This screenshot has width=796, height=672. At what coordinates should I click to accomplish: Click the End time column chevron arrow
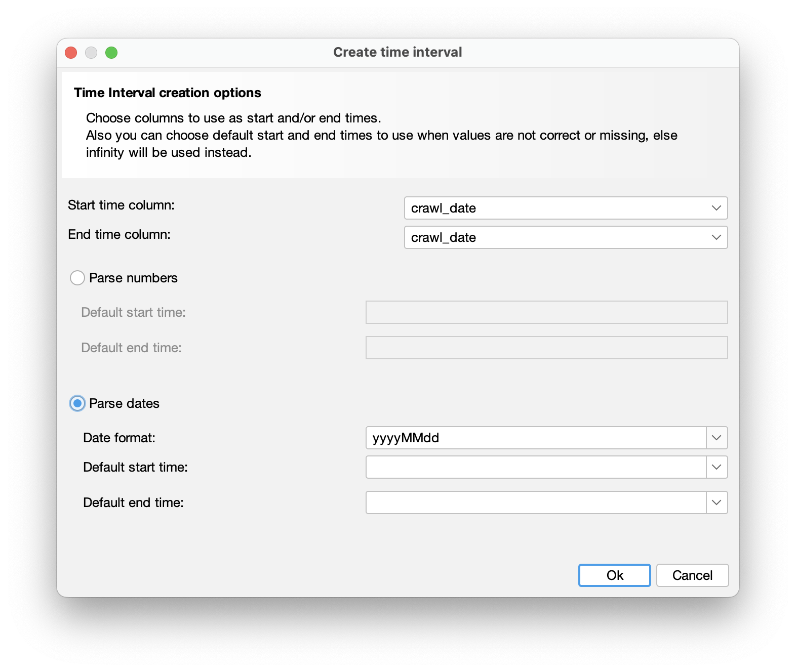point(716,237)
